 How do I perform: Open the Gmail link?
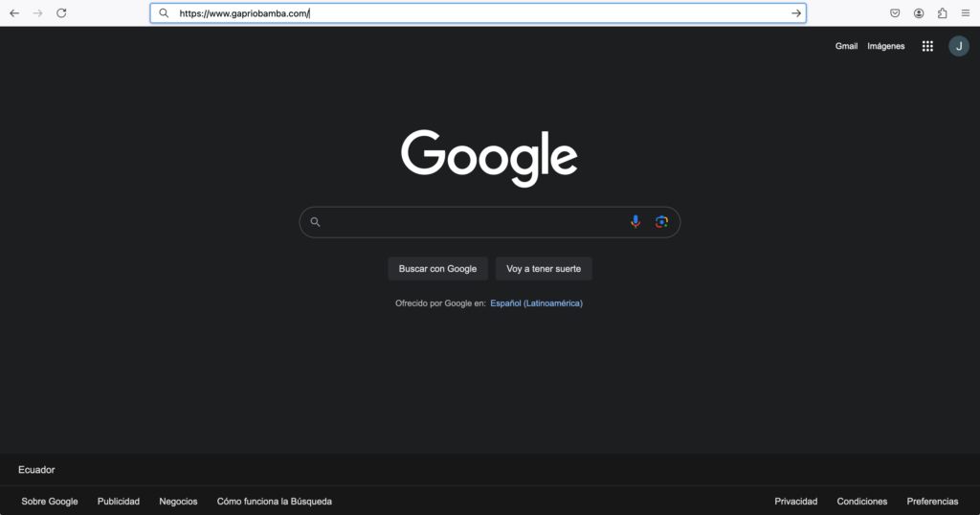point(846,46)
